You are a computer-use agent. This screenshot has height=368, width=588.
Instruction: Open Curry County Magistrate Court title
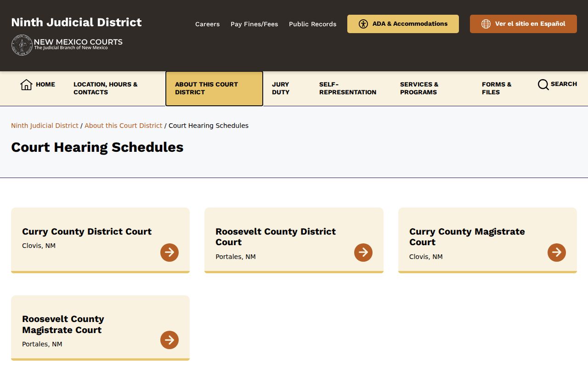tap(467, 237)
